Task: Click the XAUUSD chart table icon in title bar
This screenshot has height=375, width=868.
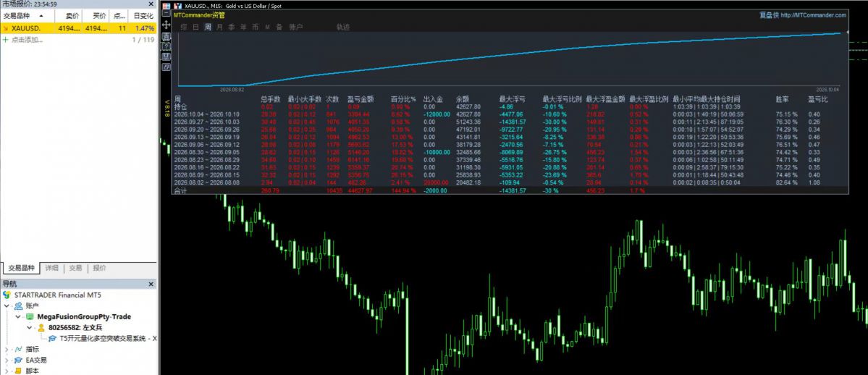Action: pyautogui.click(x=166, y=6)
